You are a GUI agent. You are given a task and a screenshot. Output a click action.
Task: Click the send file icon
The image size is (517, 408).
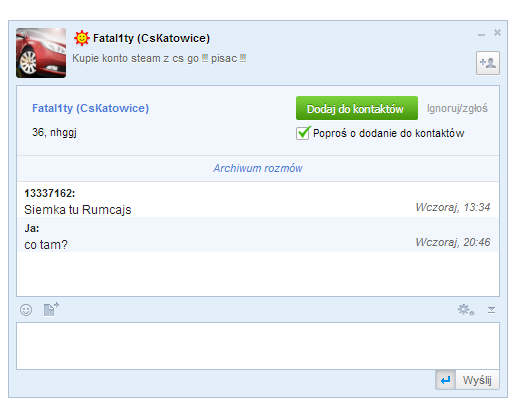tap(51, 309)
